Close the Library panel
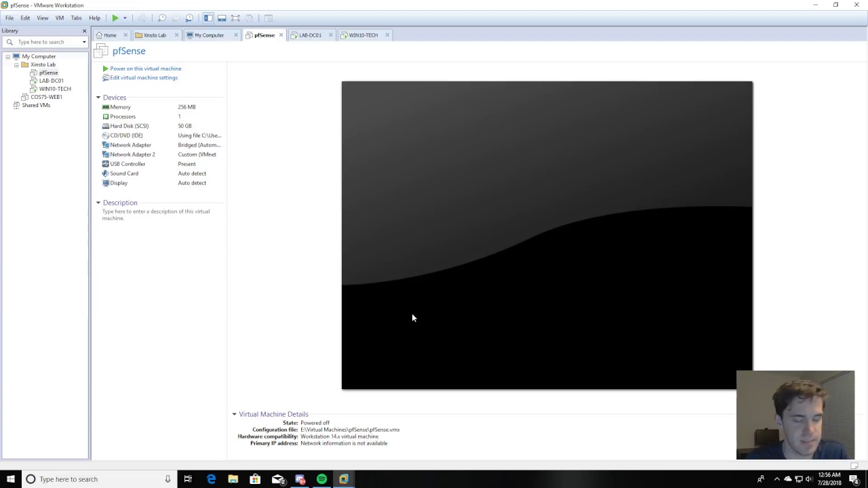Image resolution: width=868 pixels, height=488 pixels. click(84, 30)
